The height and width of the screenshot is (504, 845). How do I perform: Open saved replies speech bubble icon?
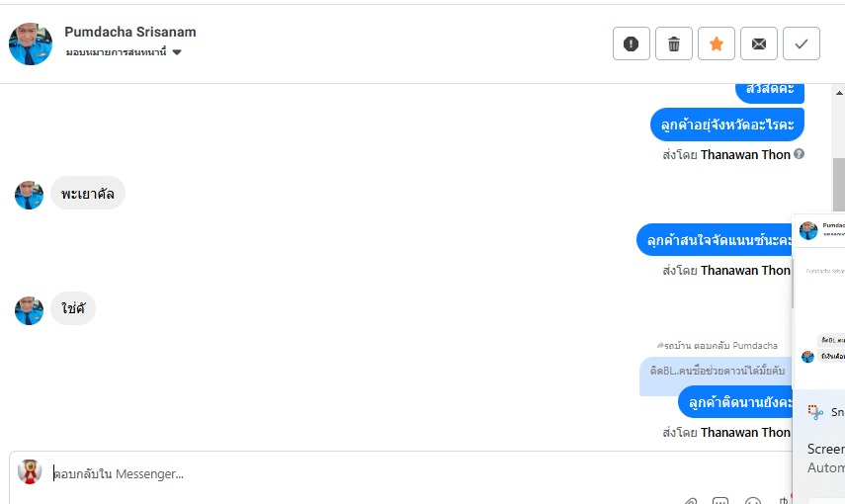720,500
